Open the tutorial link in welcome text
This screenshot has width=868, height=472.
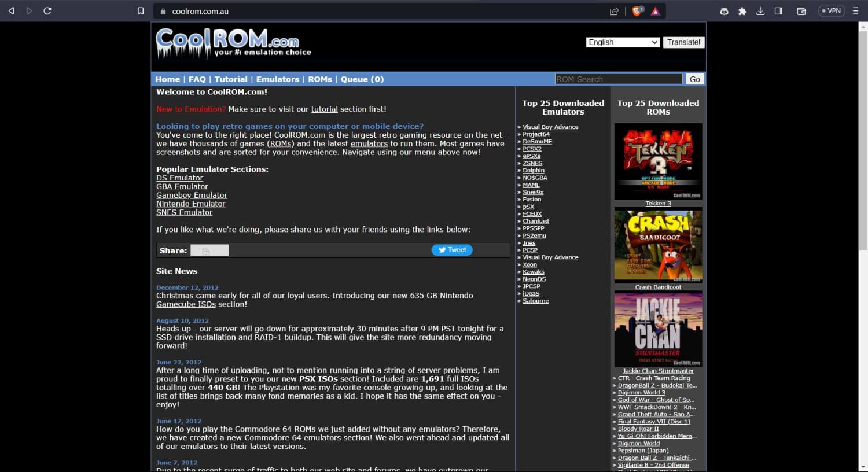point(324,109)
